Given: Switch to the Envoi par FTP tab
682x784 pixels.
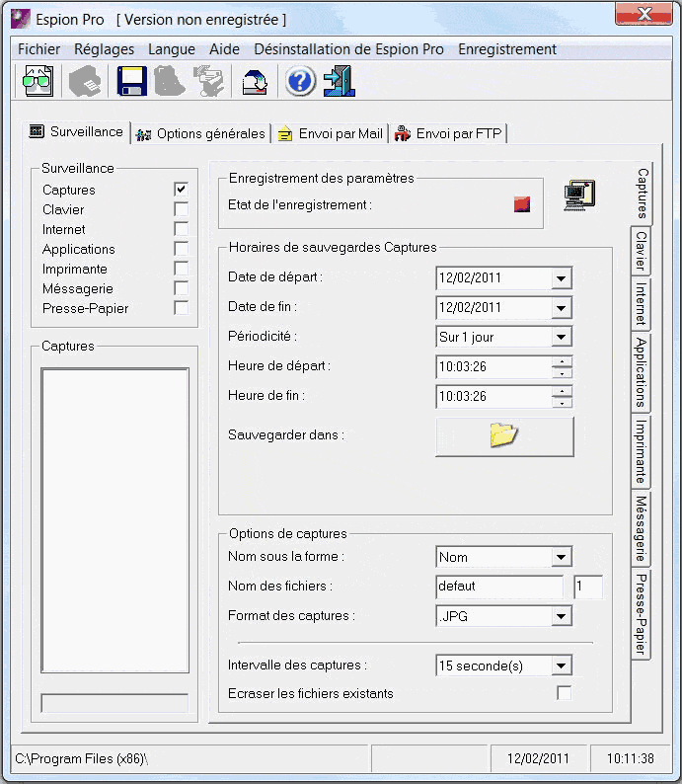Looking at the screenshot, I should tap(449, 133).
